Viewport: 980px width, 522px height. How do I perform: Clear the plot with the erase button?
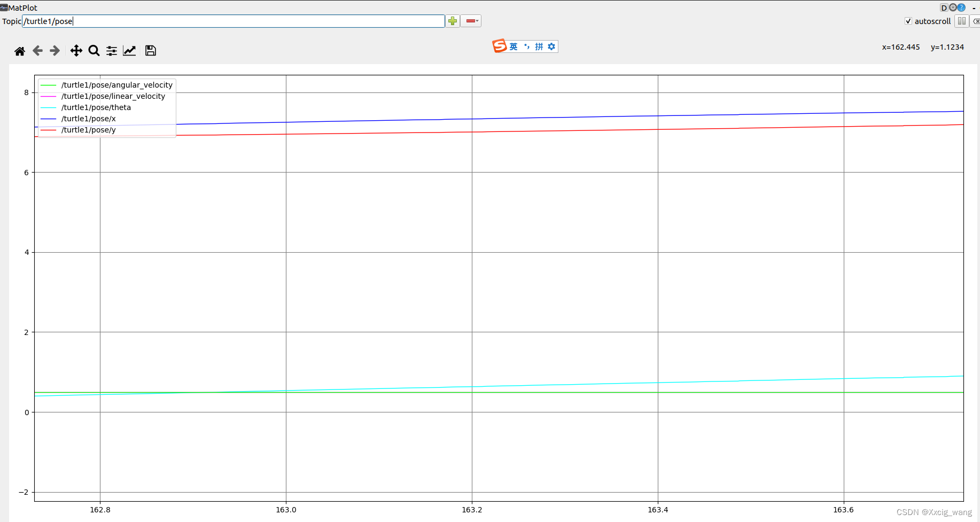(x=976, y=21)
